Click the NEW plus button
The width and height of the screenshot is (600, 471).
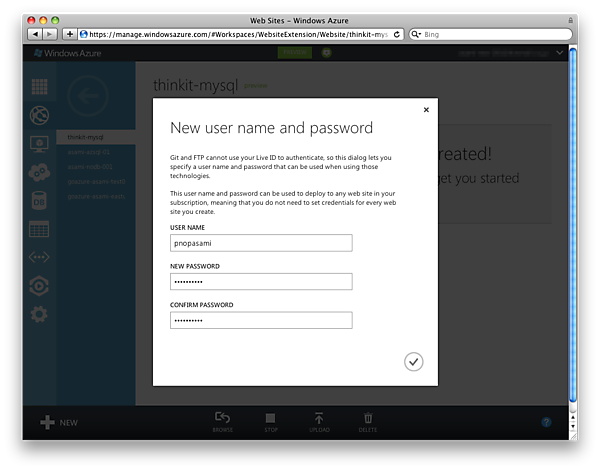[59, 422]
